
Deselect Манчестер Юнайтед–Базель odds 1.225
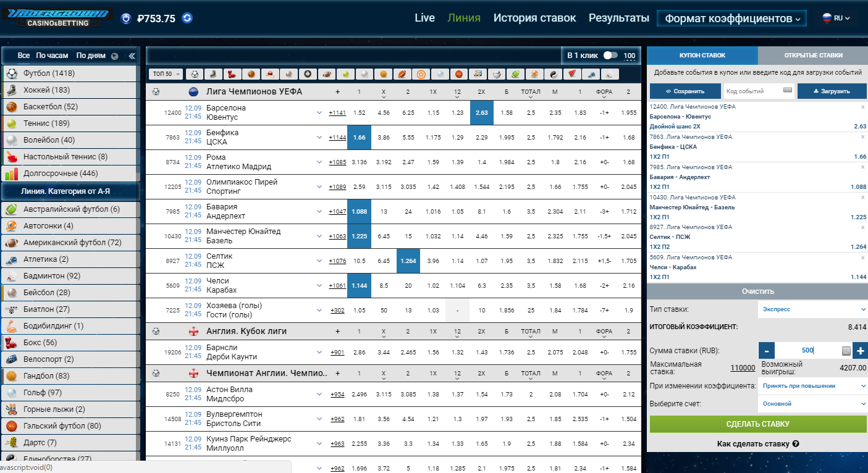coord(359,236)
